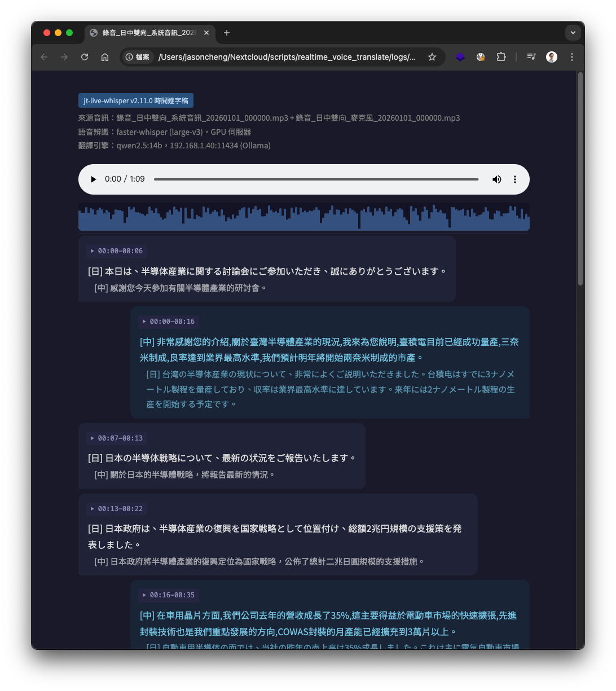
Task: Click the Japanese line 本日は、半導体産業に関する
Action: (x=267, y=271)
